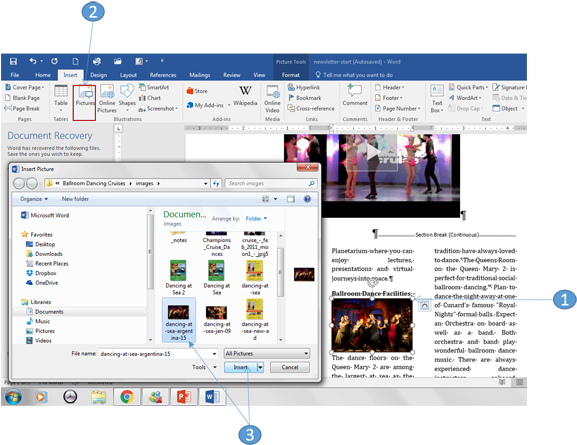This screenshot has height=445, width=577.
Task: Open the File tab
Action: 15,75
